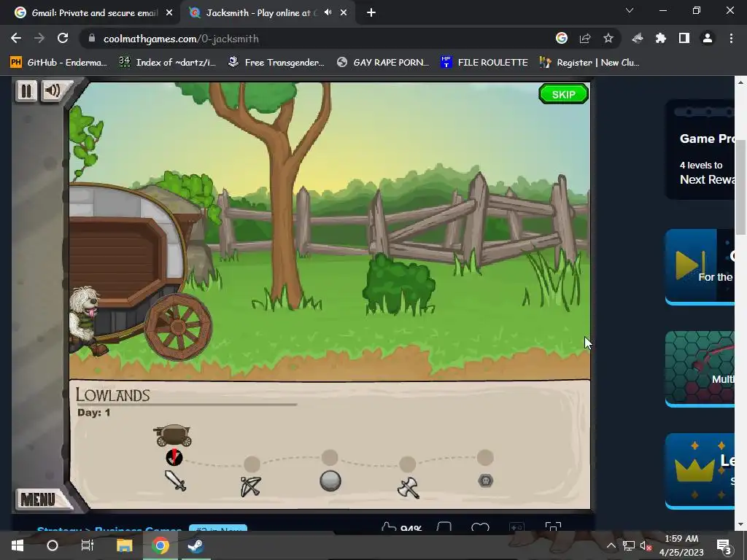
Task: Click the coolmathgames.com address bar
Action: click(x=314, y=39)
